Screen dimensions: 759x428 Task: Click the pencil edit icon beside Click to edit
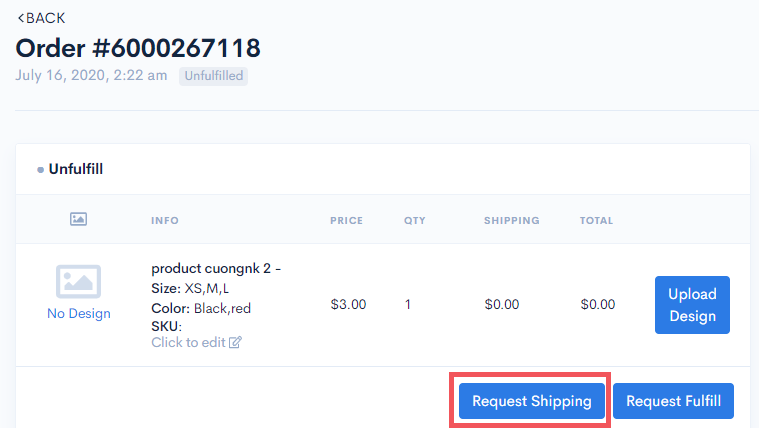(x=235, y=343)
